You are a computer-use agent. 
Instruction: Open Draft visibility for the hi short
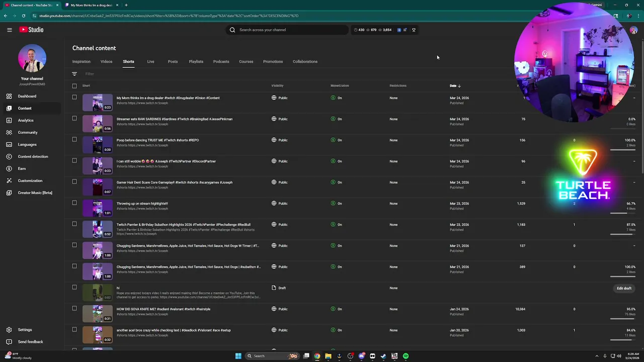point(279,288)
